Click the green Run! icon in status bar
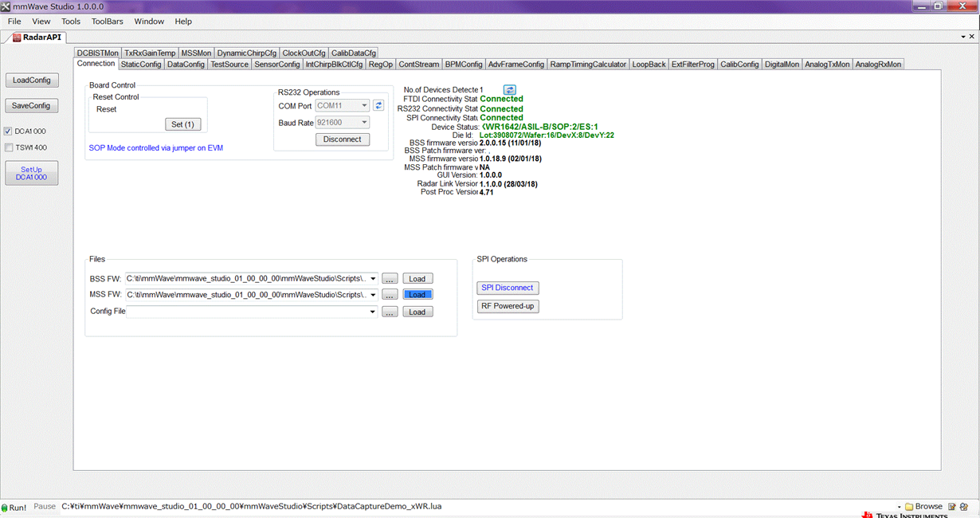The height and width of the screenshot is (518, 980). (x=5, y=508)
